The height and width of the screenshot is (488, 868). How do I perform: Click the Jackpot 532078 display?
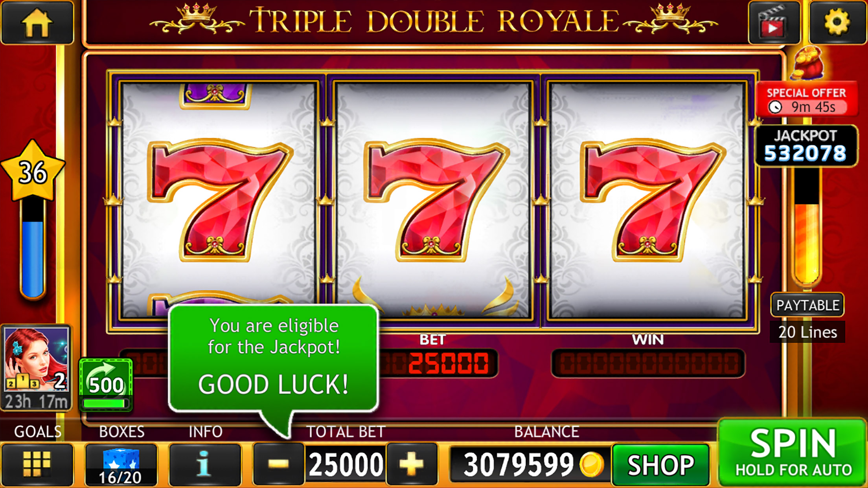coord(805,146)
